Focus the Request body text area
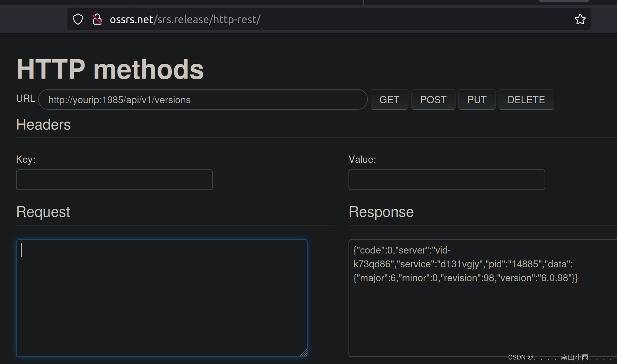 [162, 298]
